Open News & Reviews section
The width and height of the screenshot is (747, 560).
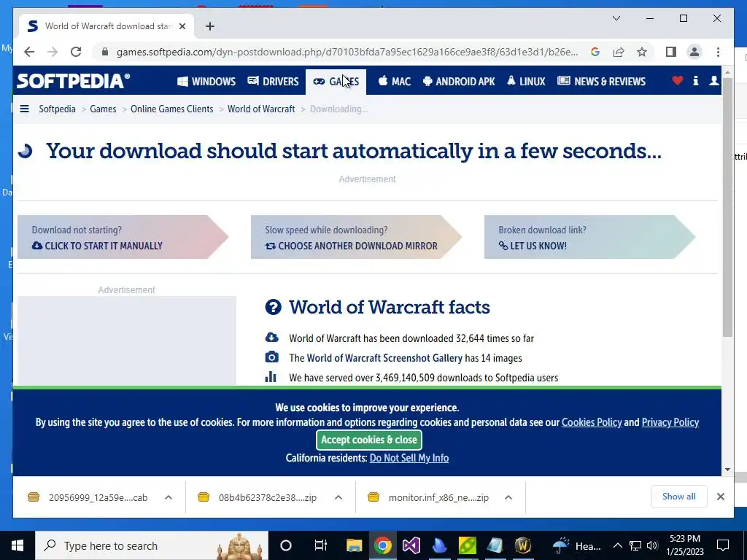[601, 82]
